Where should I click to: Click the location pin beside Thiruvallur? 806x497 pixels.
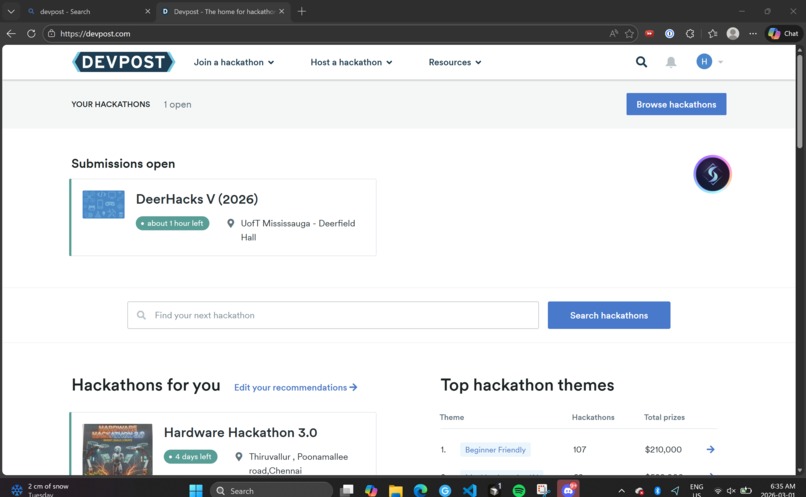click(x=239, y=456)
